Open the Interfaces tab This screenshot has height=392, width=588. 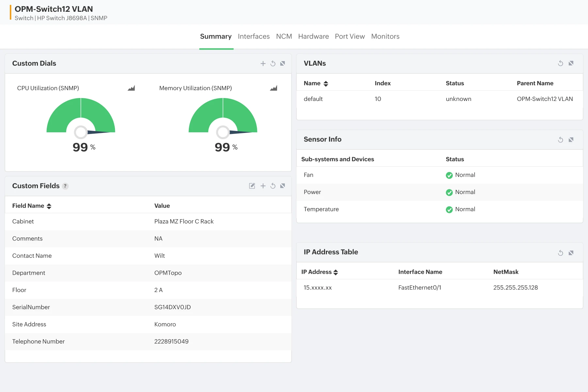pos(254,36)
